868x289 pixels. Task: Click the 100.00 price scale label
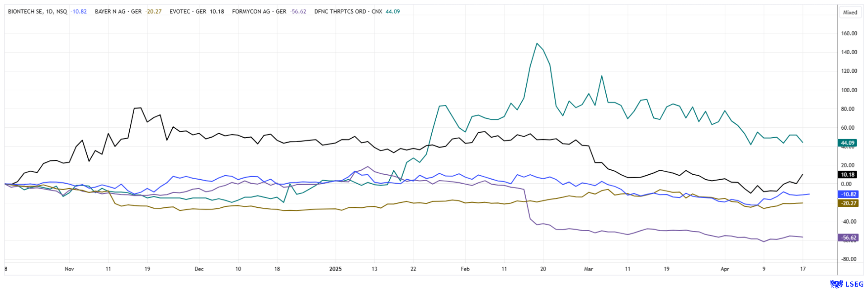pos(849,90)
